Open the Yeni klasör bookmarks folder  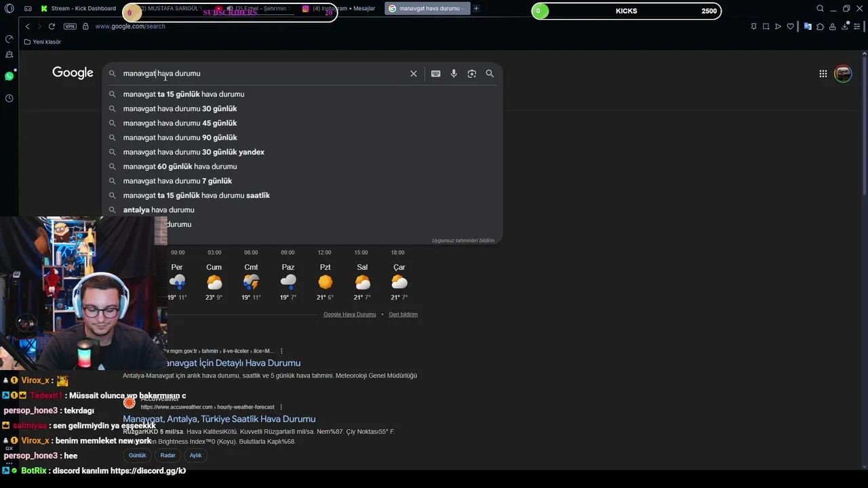coord(42,42)
